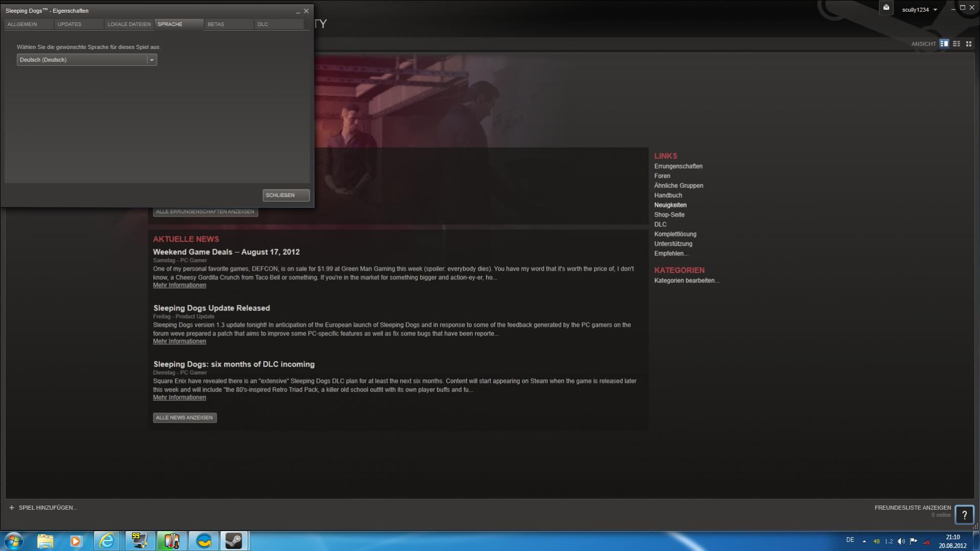Open the question mark help icon
Viewport: 980px width, 551px height.
click(964, 515)
